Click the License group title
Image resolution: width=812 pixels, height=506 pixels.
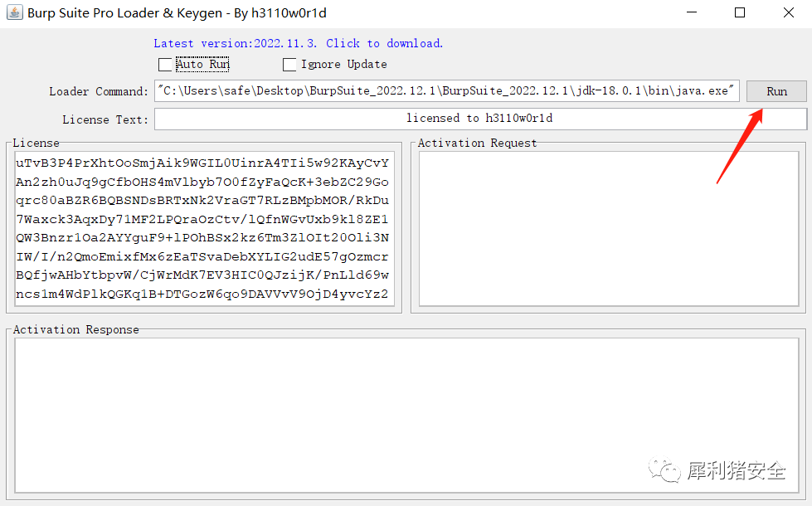[x=36, y=143]
